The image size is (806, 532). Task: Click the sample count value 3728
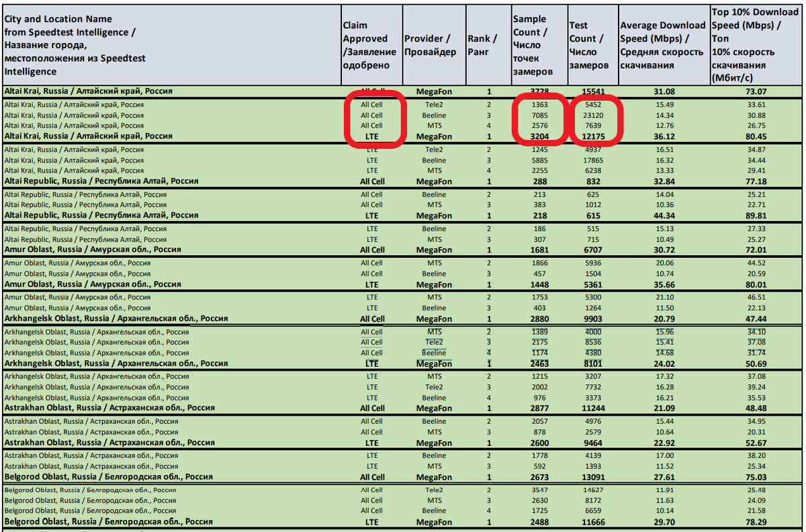[539, 91]
